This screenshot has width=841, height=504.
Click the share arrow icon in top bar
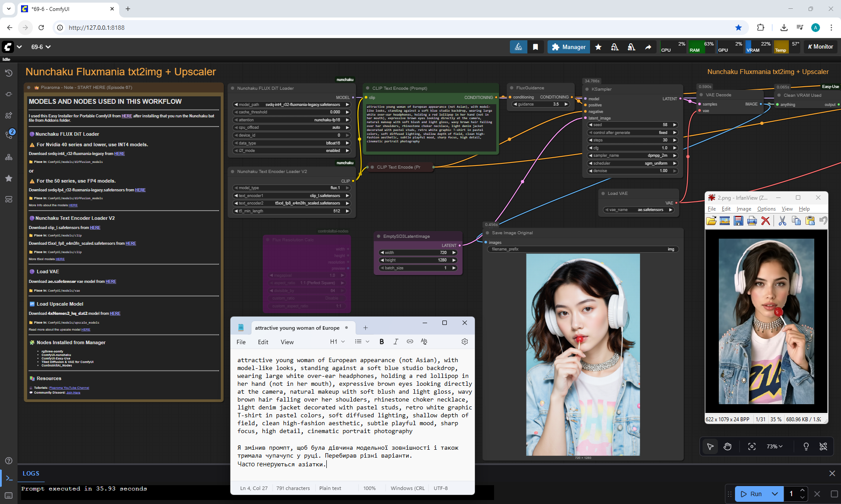(648, 47)
